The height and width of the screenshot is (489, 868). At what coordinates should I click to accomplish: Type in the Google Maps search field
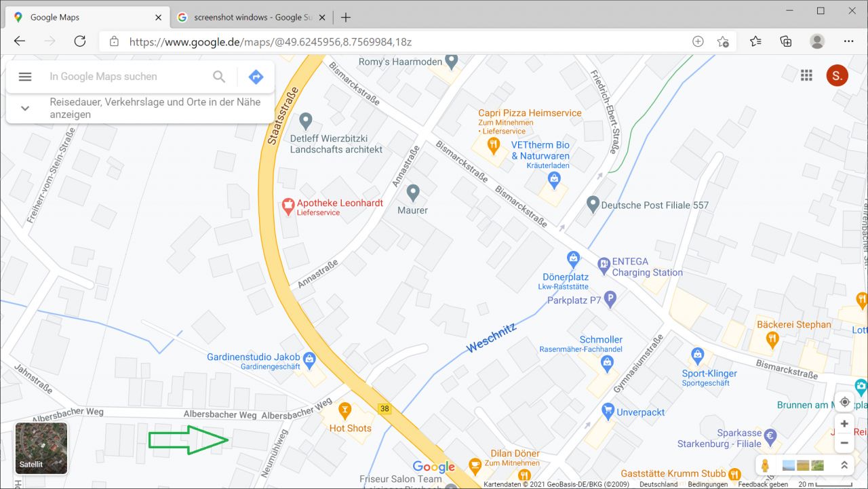125,77
